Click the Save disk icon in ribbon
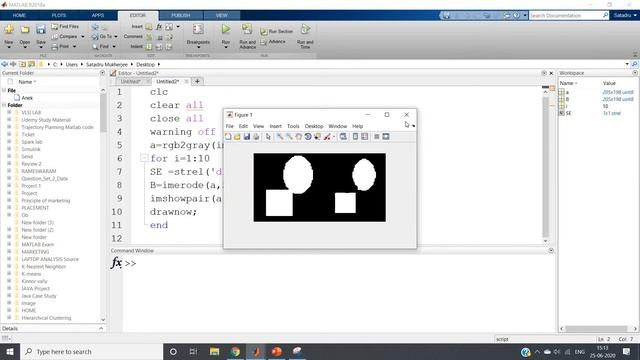The image size is (640, 360). (41, 30)
